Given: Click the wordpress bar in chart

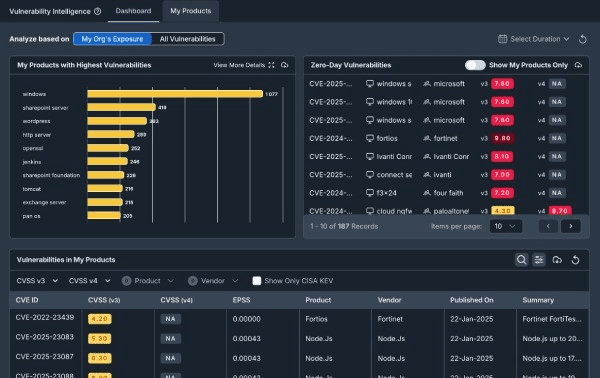Looking at the screenshot, I should [x=117, y=121].
